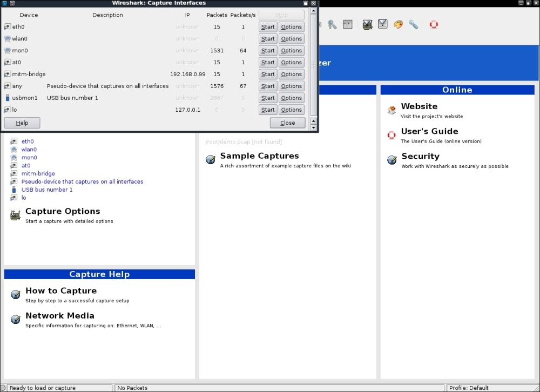Open the User's Guide link
Viewport: 540px width, 392px height.
(429, 131)
